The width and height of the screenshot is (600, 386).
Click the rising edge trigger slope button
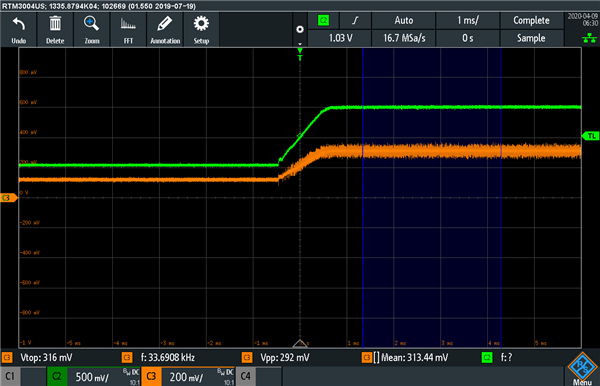pos(355,20)
